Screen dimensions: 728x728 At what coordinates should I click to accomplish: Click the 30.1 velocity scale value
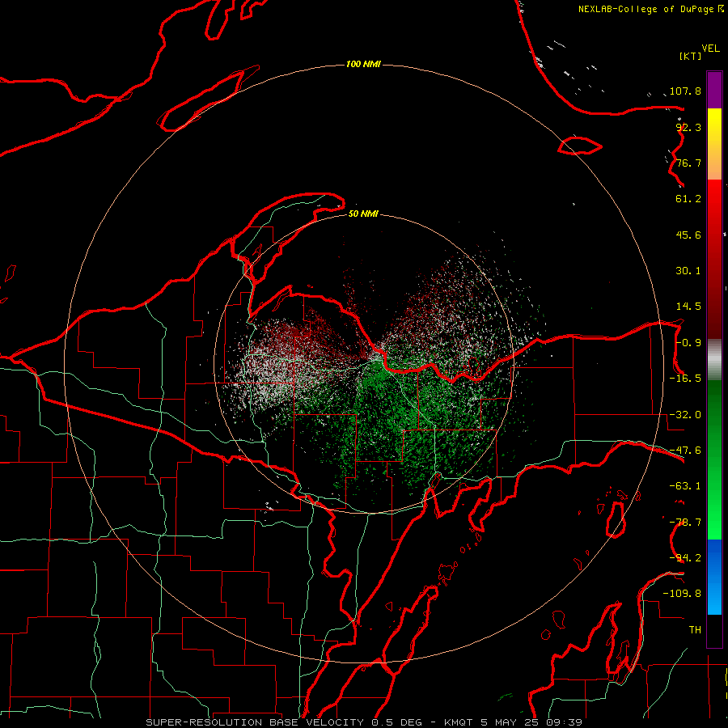688,271
